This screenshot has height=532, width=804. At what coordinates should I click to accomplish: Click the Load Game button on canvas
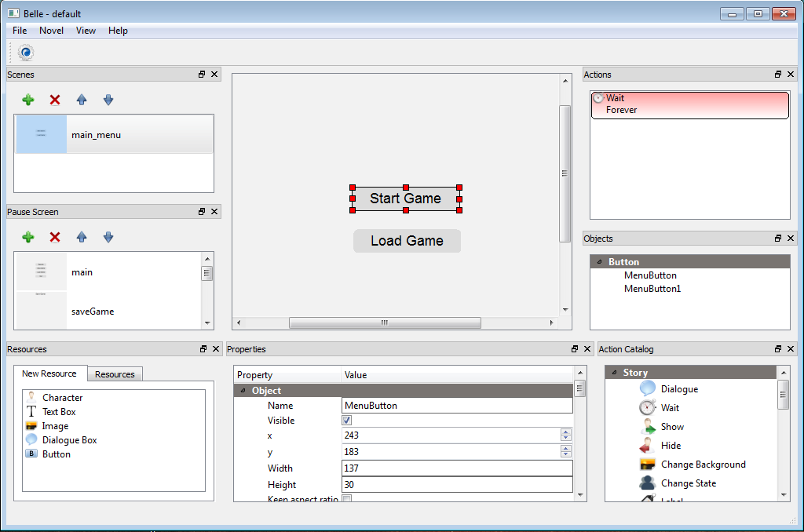point(407,241)
